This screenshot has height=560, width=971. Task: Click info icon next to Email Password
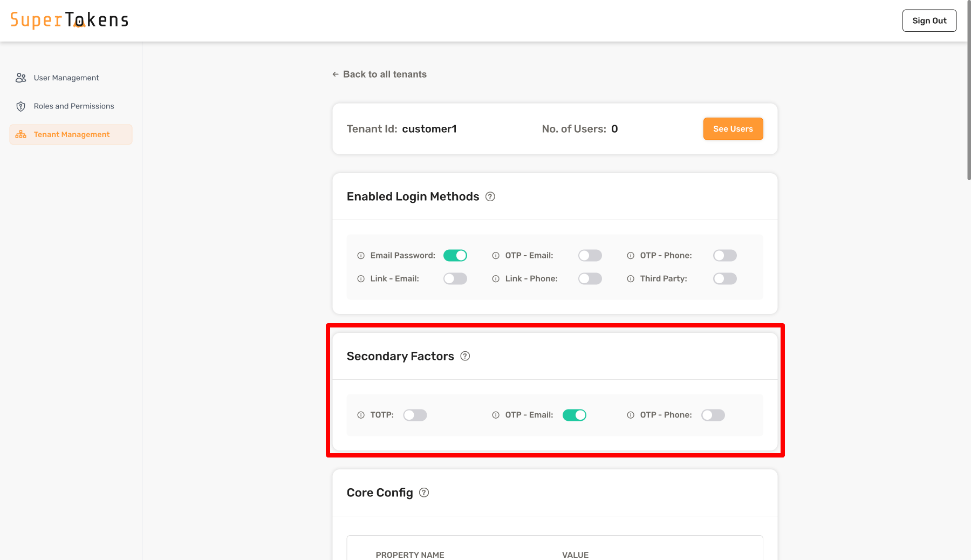(361, 256)
